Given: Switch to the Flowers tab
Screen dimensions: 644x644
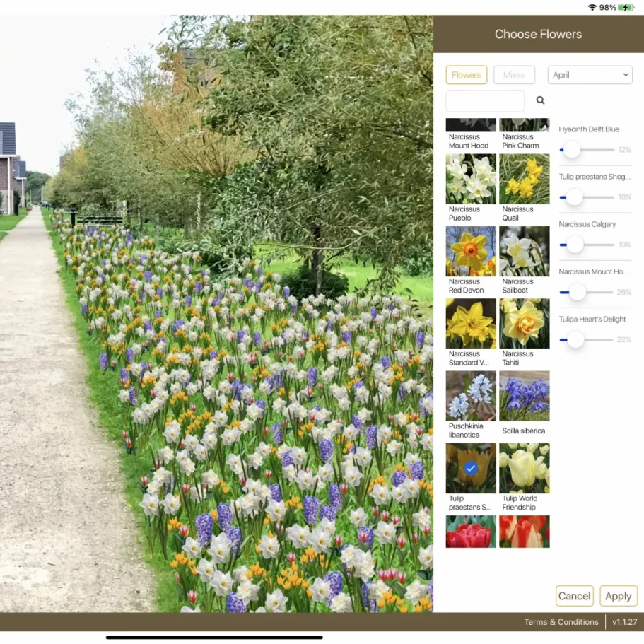Looking at the screenshot, I should point(467,75).
